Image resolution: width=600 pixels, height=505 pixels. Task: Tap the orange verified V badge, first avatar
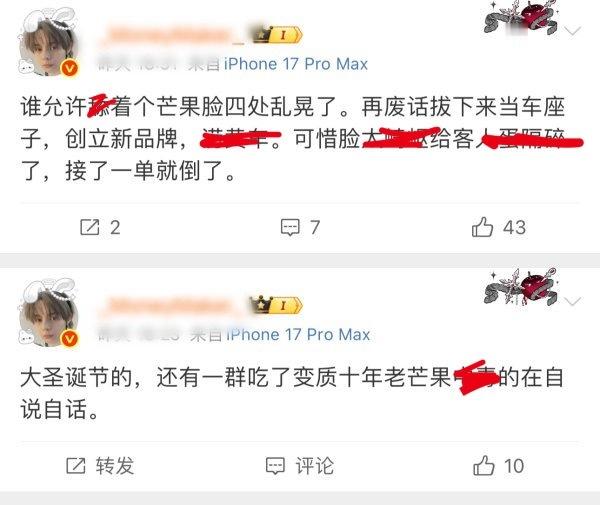click(x=70, y=68)
